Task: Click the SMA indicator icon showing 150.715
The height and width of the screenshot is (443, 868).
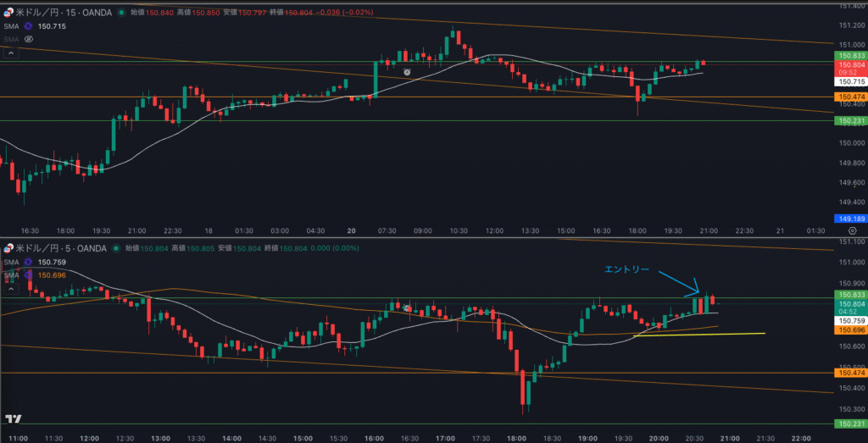Action: coord(28,27)
